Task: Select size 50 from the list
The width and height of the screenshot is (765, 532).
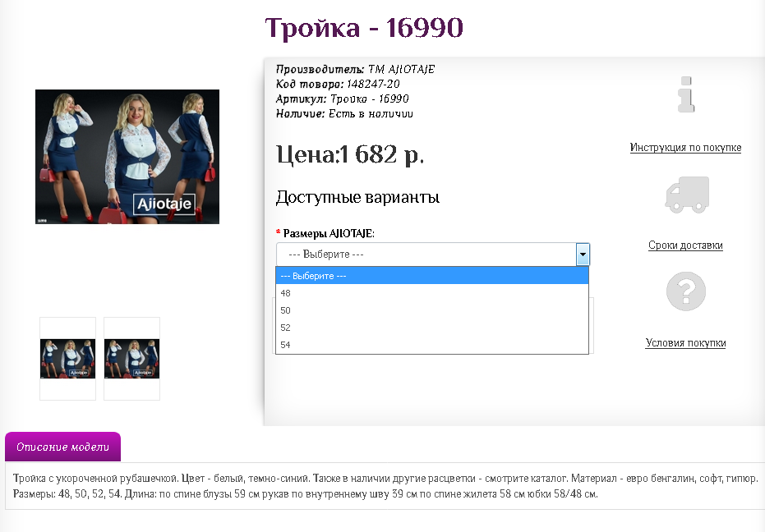Action: 432,310
